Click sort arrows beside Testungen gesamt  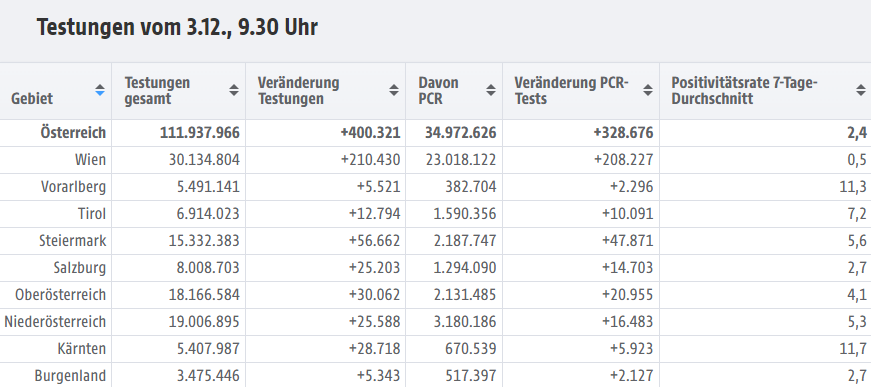click(234, 90)
